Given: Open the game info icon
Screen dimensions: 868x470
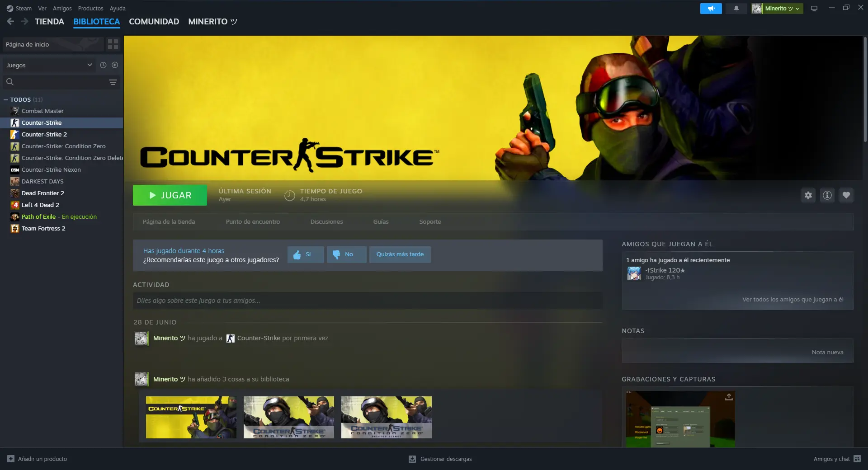Looking at the screenshot, I should [827, 195].
